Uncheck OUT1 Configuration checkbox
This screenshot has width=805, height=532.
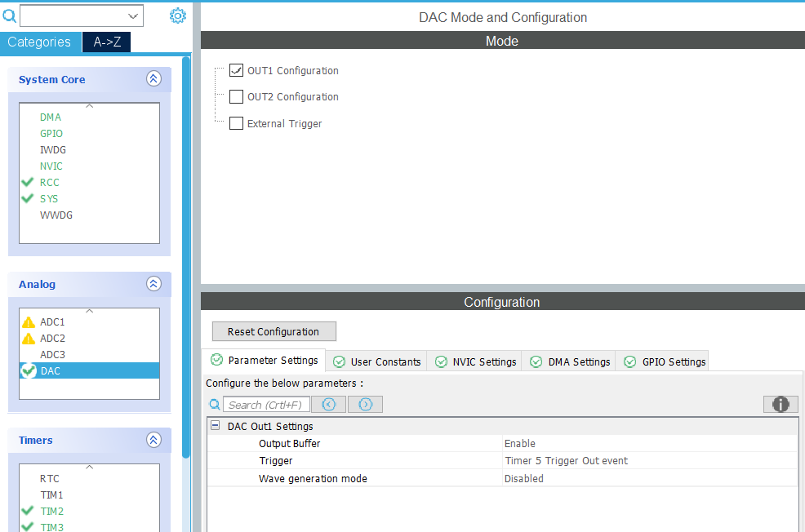pos(236,70)
